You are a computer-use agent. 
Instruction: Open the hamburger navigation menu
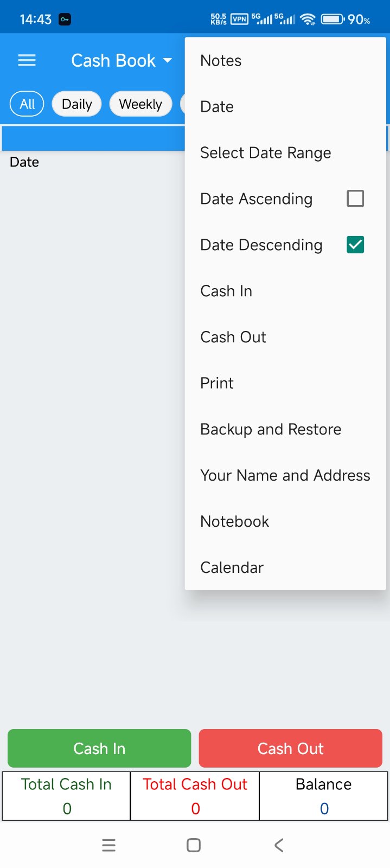pos(27,60)
